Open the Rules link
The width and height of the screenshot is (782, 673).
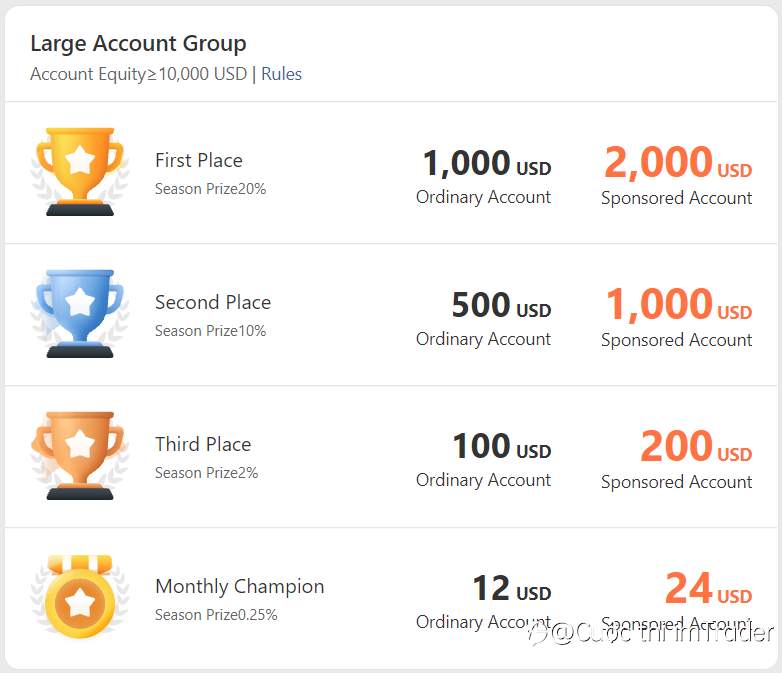pyautogui.click(x=281, y=74)
